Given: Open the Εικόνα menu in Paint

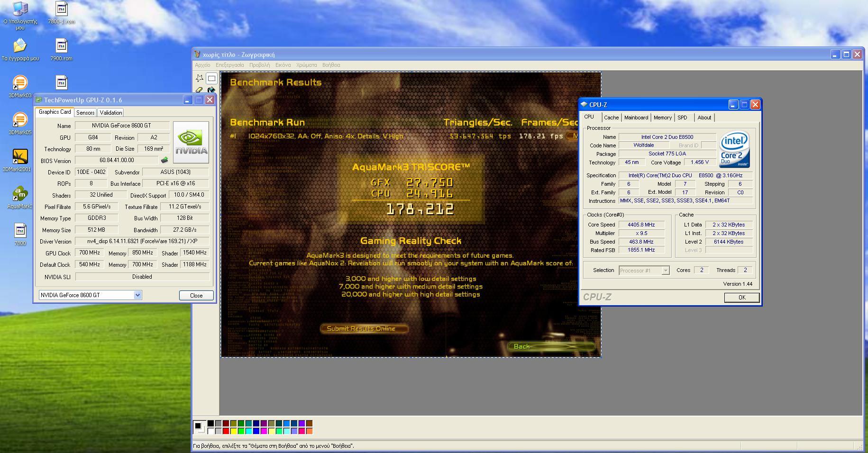Looking at the screenshot, I should click(x=283, y=65).
